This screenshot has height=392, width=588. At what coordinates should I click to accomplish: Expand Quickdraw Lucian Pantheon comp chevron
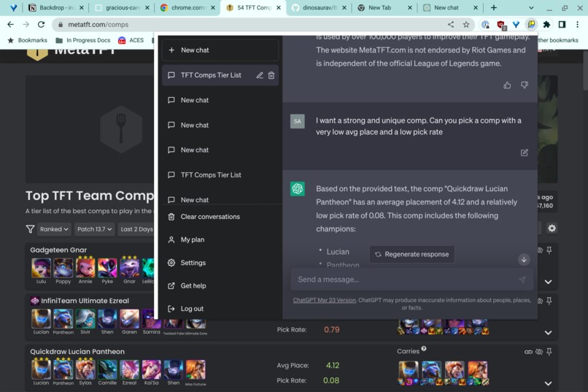pyautogui.click(x=549, y=383)
